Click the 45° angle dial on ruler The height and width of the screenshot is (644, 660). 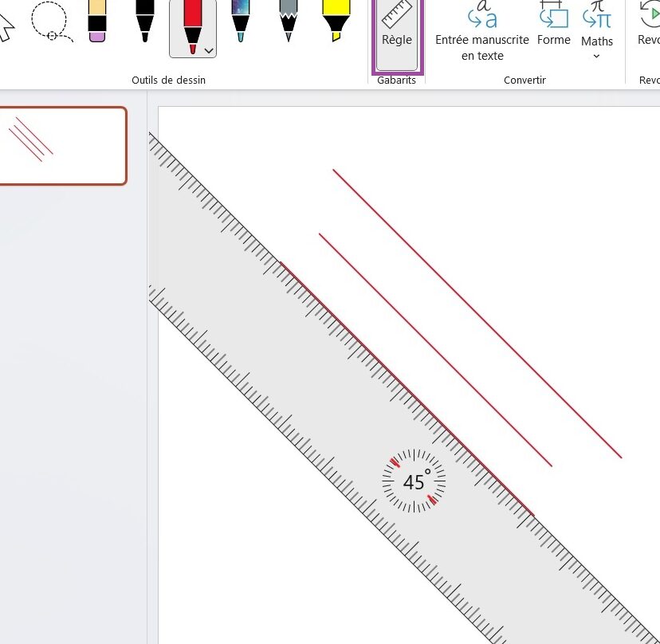click(414, 481)
